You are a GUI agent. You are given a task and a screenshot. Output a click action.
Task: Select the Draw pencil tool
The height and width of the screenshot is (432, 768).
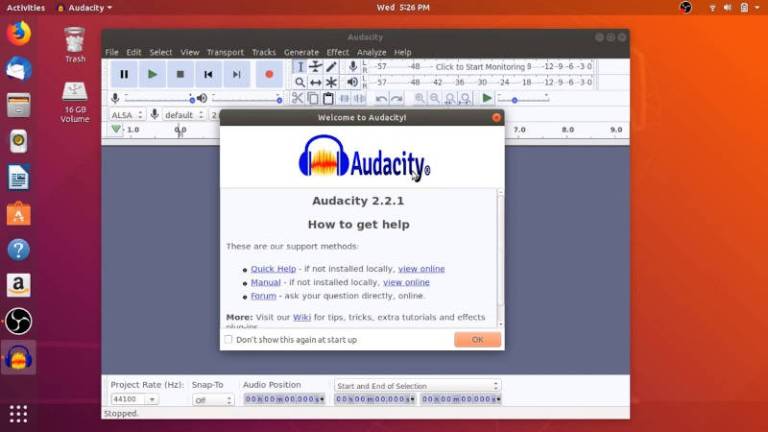click(x=331, y=67)
